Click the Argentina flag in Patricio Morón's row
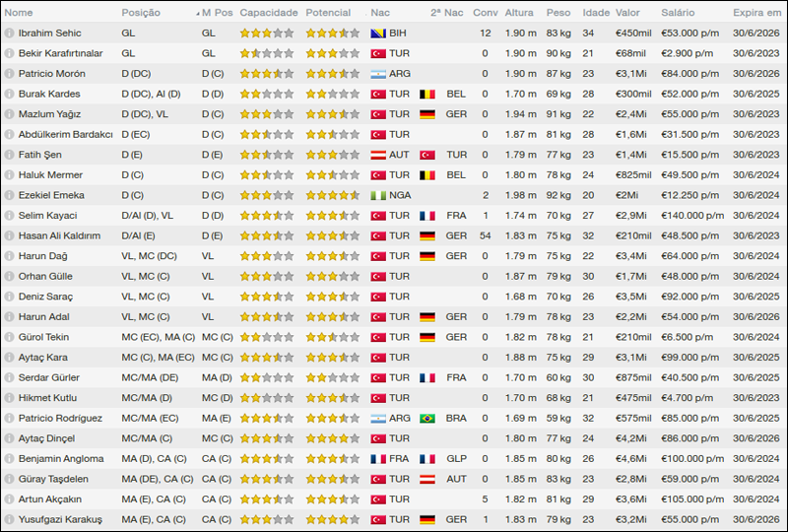This screenshot has height=532, width=788. tap(377, 74)
